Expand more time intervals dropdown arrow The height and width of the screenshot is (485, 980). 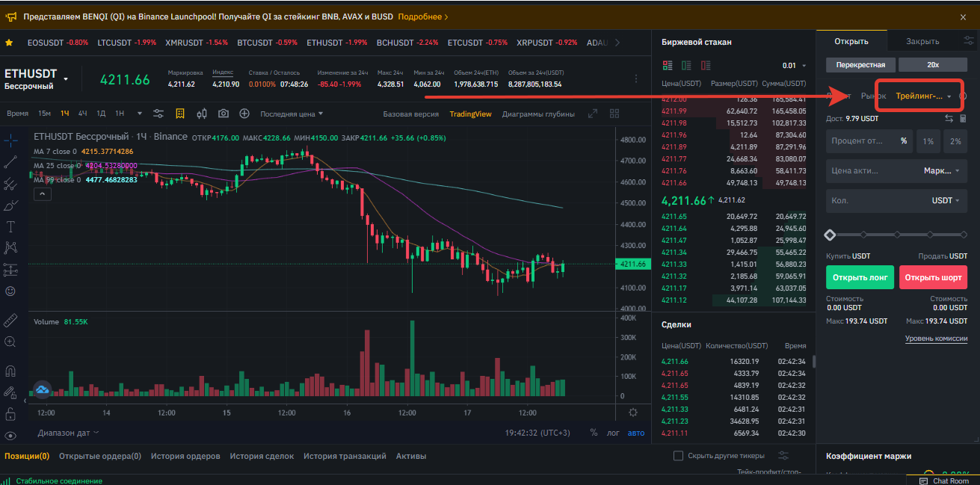pyautogui.click(x=139, y=114)
